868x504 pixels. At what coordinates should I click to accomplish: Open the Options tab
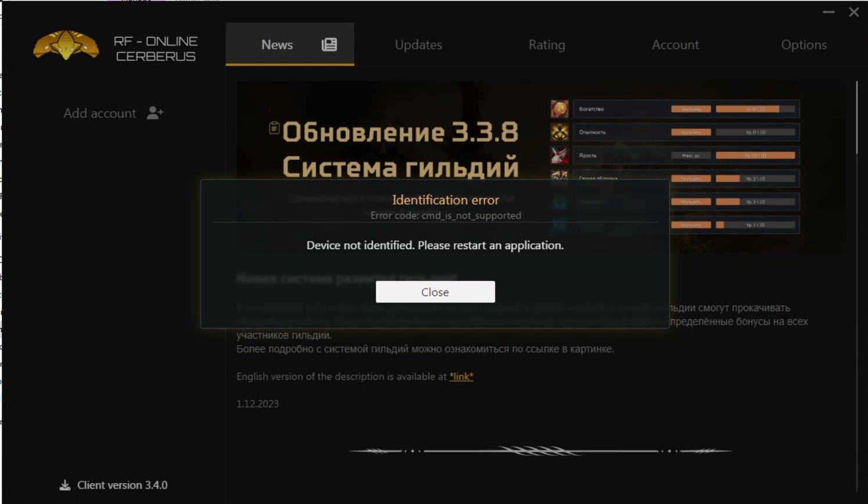point(804,45)
